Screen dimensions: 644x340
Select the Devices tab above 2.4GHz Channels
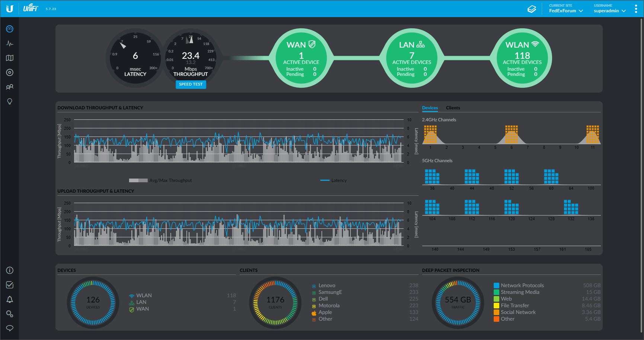click(430, 108)
